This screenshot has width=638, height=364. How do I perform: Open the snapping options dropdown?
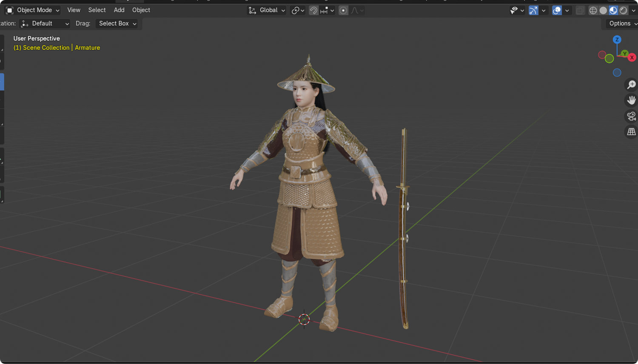pos(327,10)
